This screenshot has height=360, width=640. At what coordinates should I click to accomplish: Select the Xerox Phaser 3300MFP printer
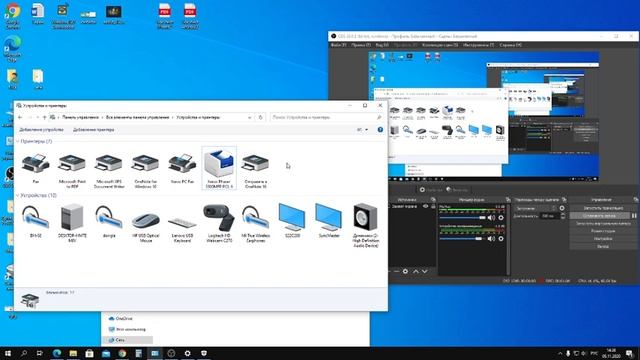click(219, 168)
